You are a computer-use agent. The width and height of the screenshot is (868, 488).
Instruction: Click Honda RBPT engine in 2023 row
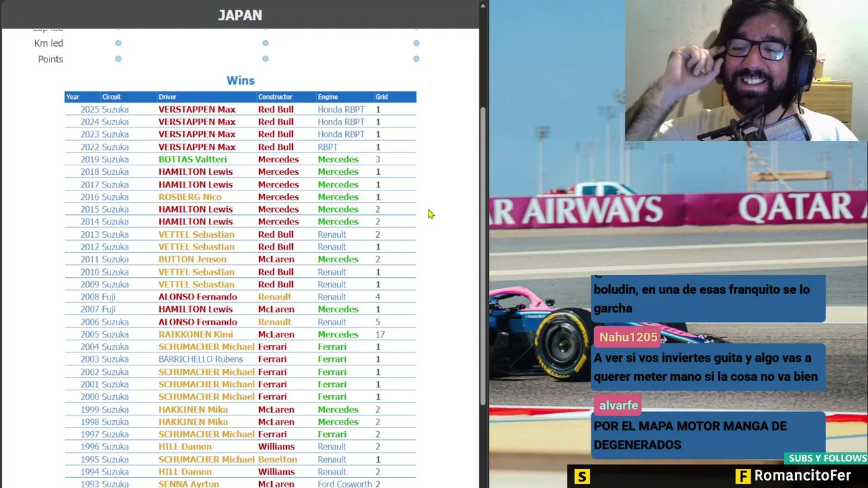tap(341, 134)
